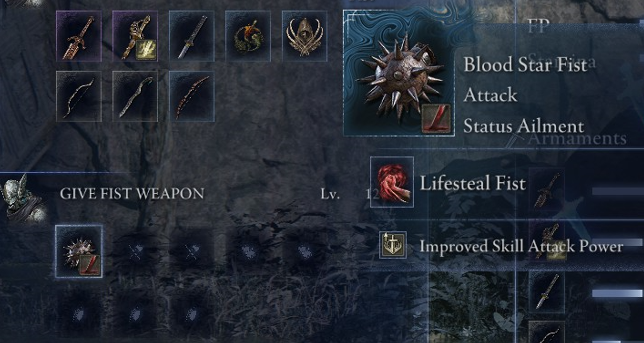The image size is (644, 343).
Task: Click the Lifesteal Fist skill icon
Action: (392, 182)
